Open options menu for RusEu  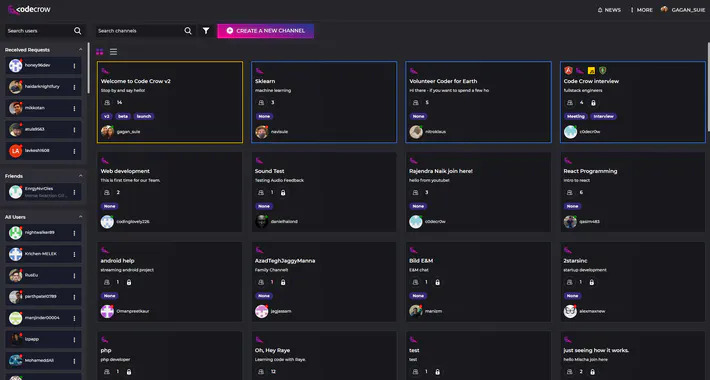(x=74, y=275)
